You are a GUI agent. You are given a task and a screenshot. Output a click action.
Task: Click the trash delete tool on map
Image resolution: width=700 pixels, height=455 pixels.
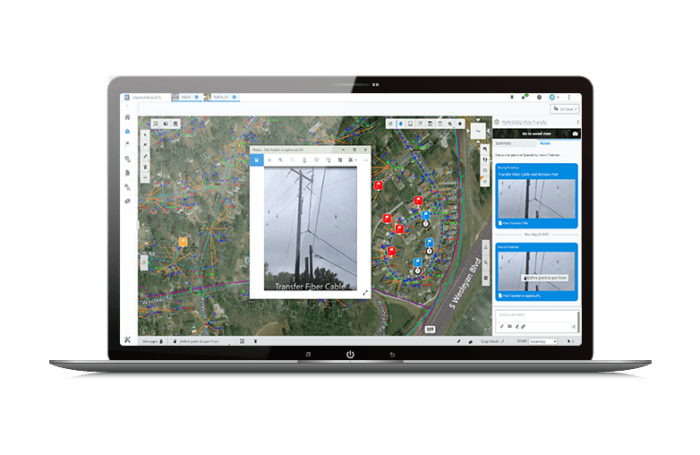coord(145,166)
